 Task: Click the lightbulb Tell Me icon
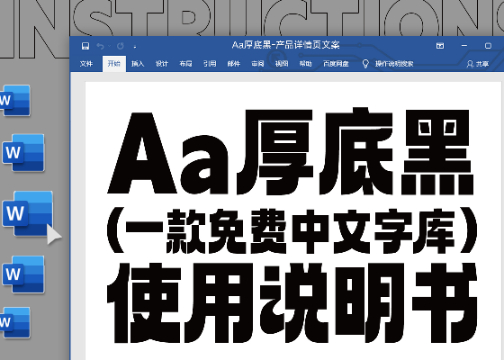click(x=365, y=63)
